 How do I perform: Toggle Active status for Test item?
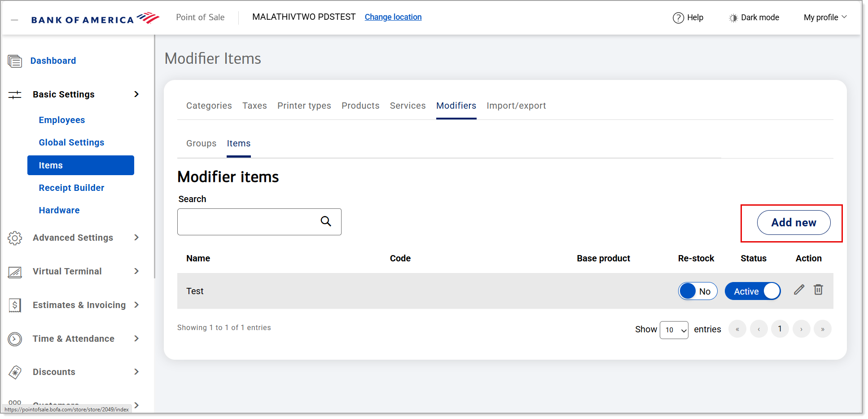coord(753,291)
